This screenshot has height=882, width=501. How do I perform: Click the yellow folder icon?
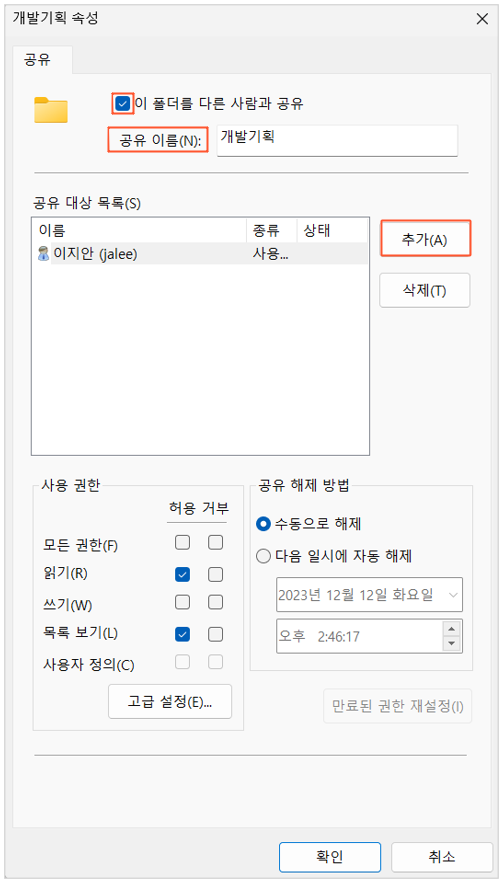coord(51,110)
